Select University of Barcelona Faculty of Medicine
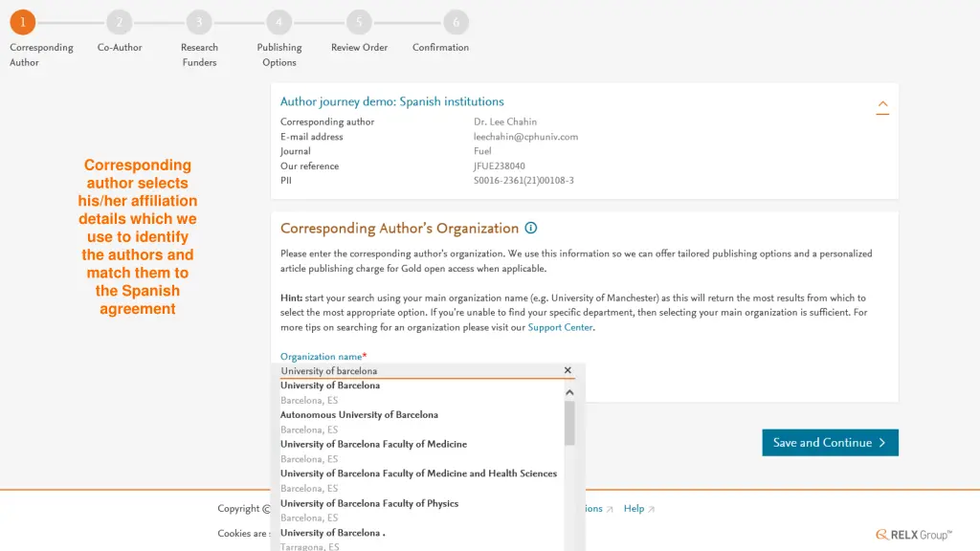Image resolution: width=980 pixels, height=551 pixels. tap(421, 452)
